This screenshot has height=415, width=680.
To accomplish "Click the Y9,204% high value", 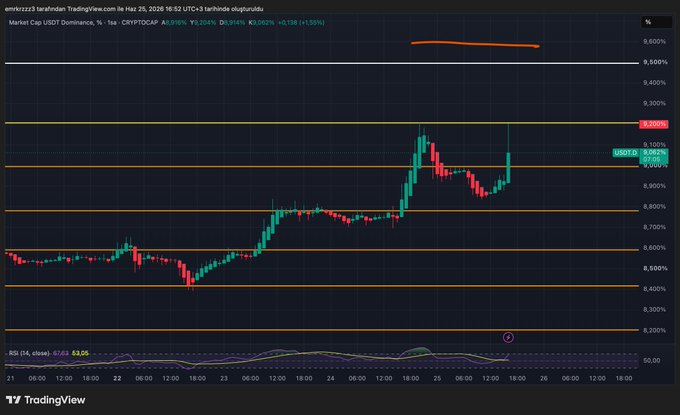I will [x=203, y=23].
